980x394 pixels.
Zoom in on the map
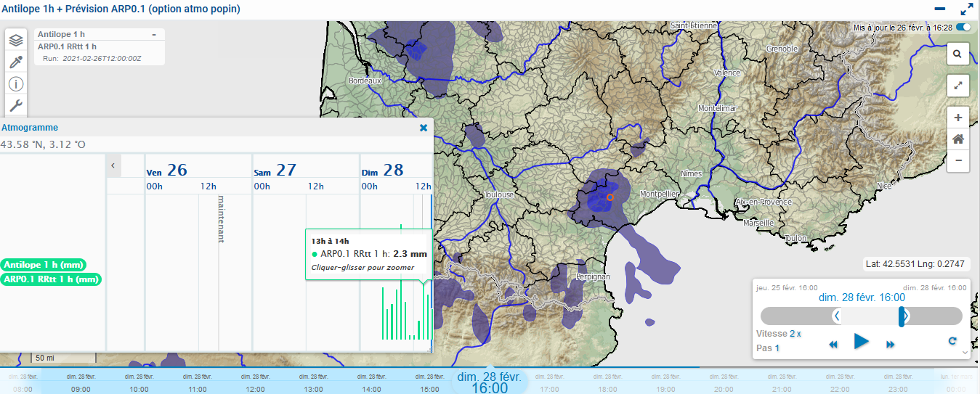(958, 118)
